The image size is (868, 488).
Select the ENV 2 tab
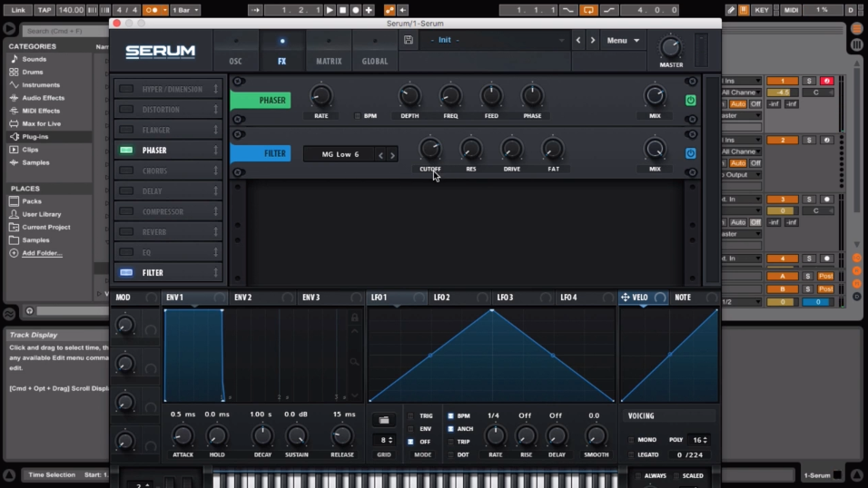263,298
